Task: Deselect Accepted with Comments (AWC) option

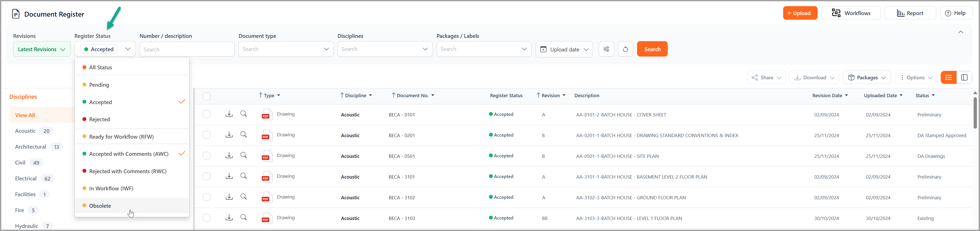Action: pos(132,154)
